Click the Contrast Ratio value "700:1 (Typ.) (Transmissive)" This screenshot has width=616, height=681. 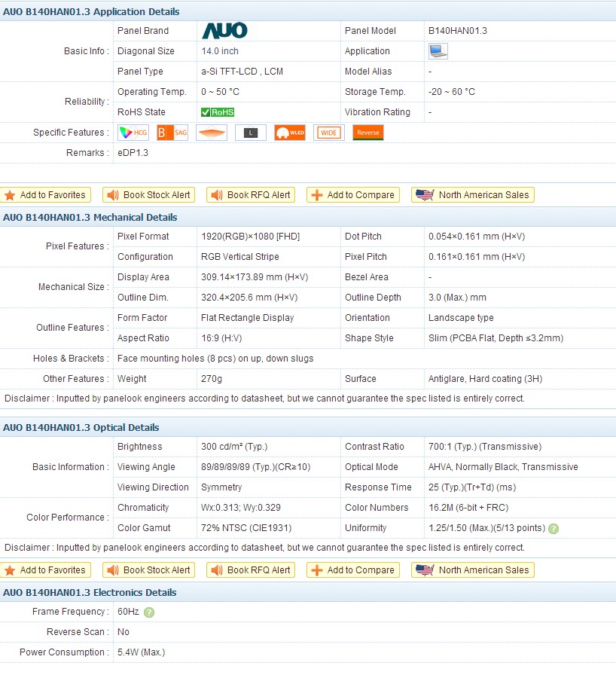[485, 447]
